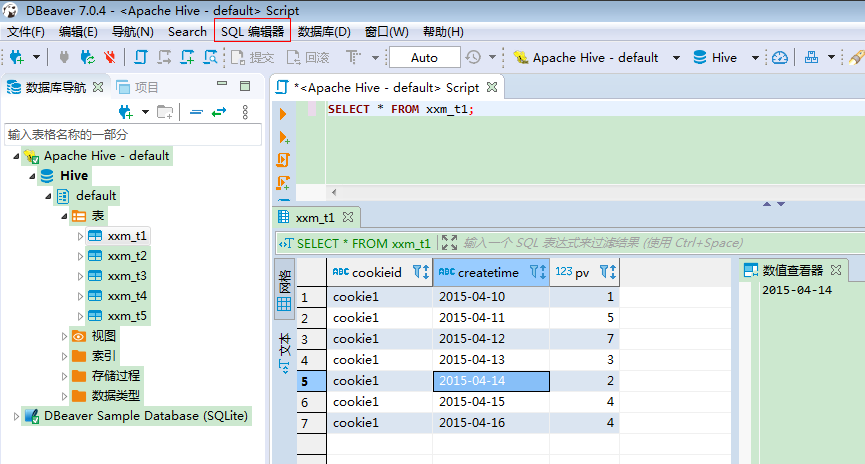
Task: Expand DBeaver Sample Database (SQLite) node
Action: click(x=16, y=416)
